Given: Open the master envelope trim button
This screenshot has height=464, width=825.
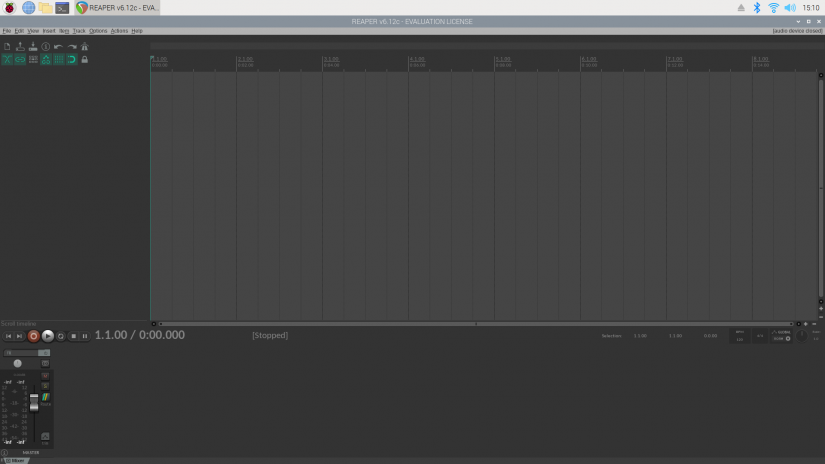Looking at the screenshot, I should [x=45, y=438].
